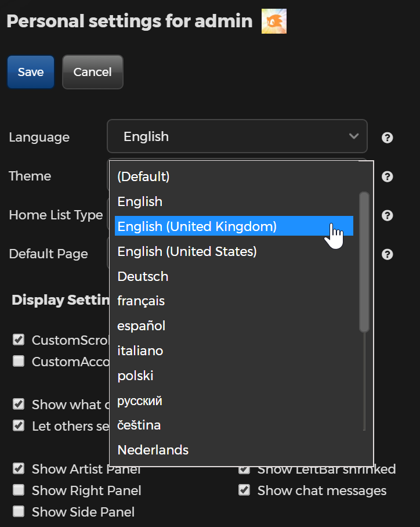Click help icon for Home List Type
The height and width of the screenshot is (527, 420).
pyautogui.click(x=388, y=215)
